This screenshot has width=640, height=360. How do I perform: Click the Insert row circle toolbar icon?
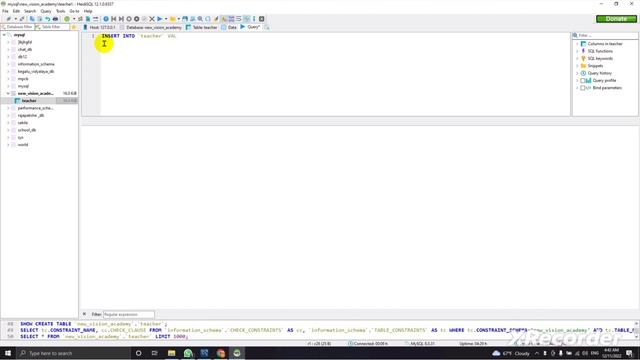(x=129, y=19)
